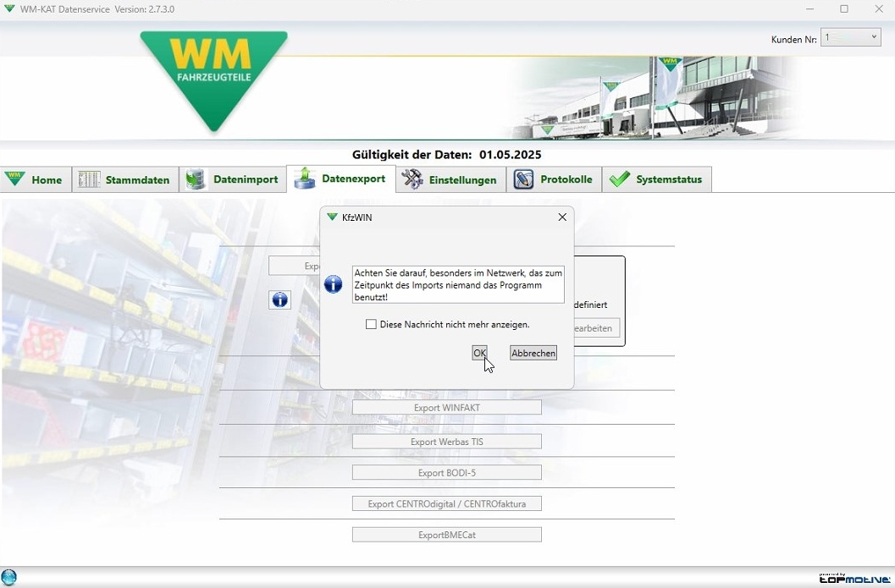Click the KfzWIN dialog title icon
This screenshot has height=588, width=895.
pyautogui.click(x=332, y=217)
